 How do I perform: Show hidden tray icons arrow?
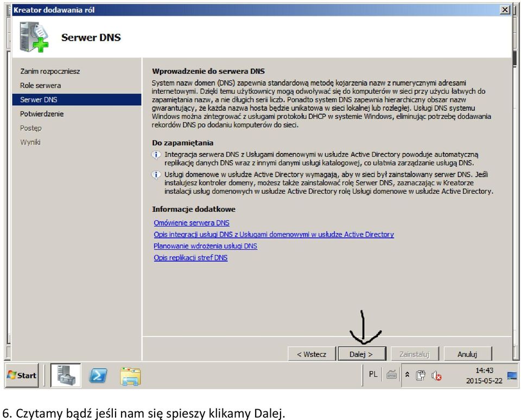408,375
